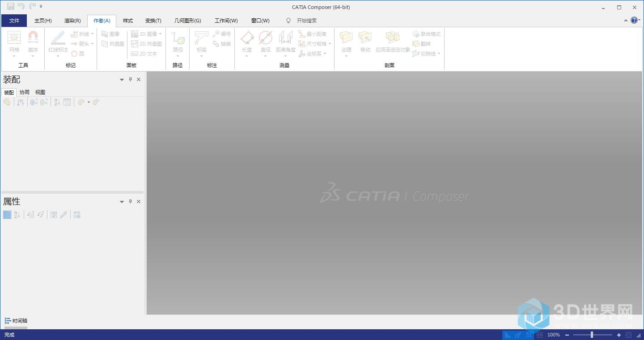Screen dimensions: 644x340
Task: Switch to the 渲染(R) ribbon tab
Action: coord(72,21)
